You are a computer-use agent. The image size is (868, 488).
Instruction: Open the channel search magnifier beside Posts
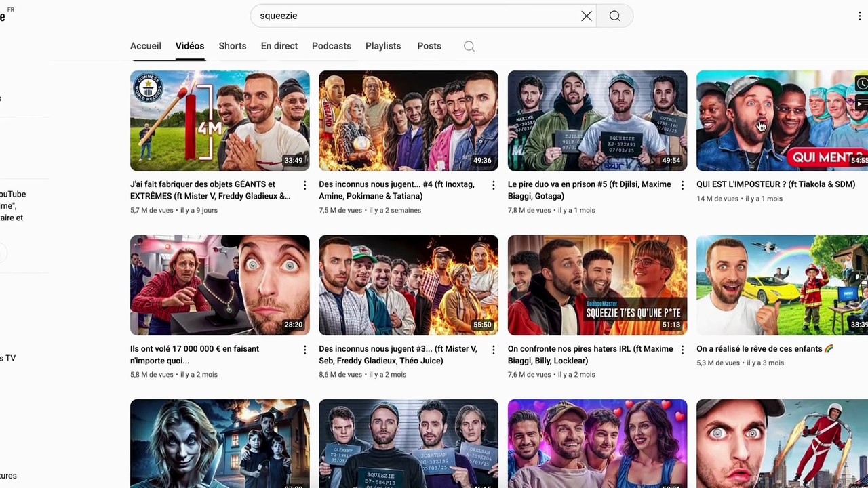[469, 46]
